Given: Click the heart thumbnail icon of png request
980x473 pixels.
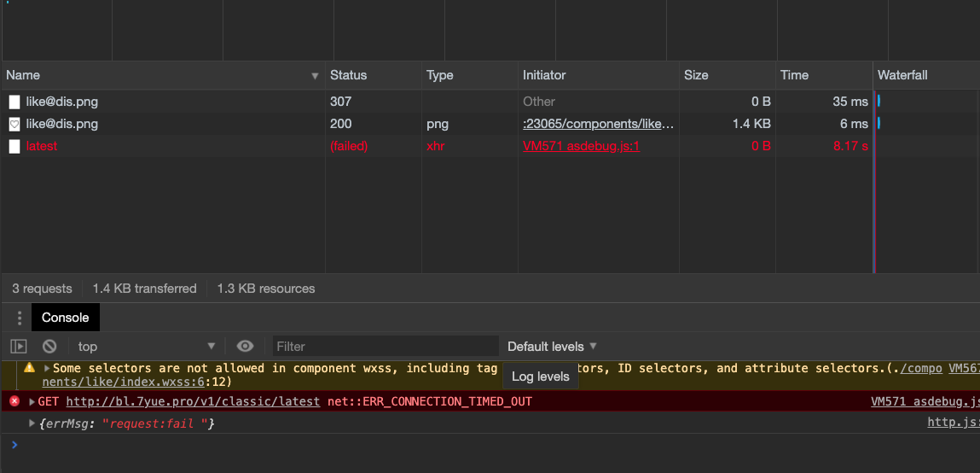Looking at the screenshot, I should (x=14, y=125).
